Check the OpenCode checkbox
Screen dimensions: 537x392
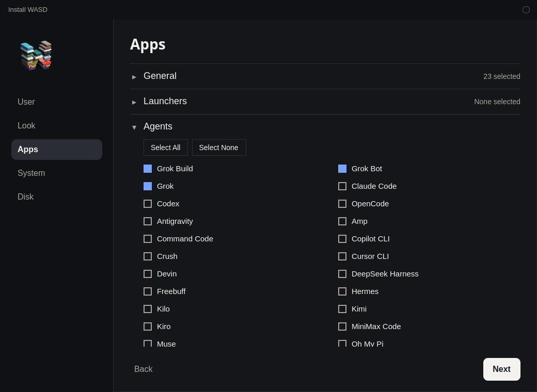click(342, 204)
